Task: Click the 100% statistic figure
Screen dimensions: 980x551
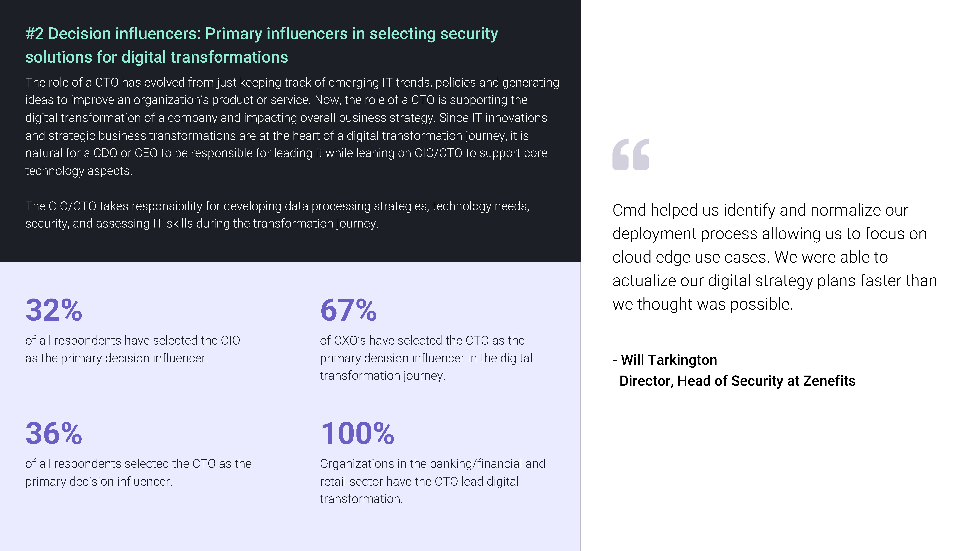Action: 357,433
